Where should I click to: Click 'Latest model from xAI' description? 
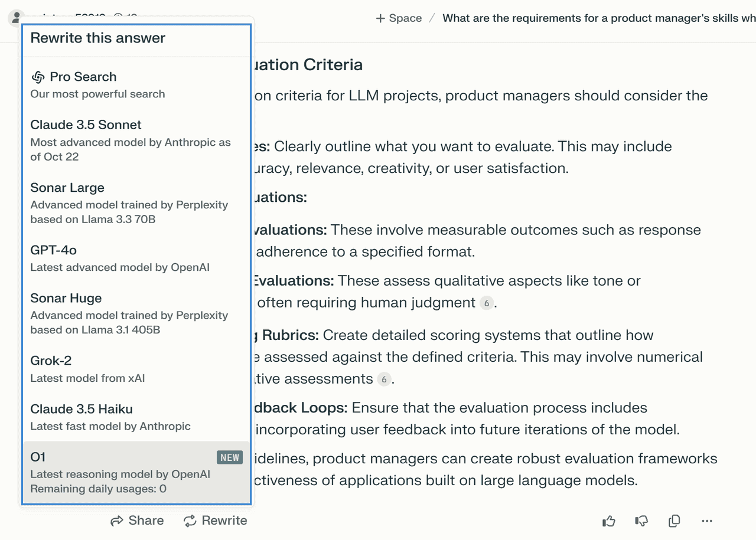pyautogui.click(x=87, y=378)
